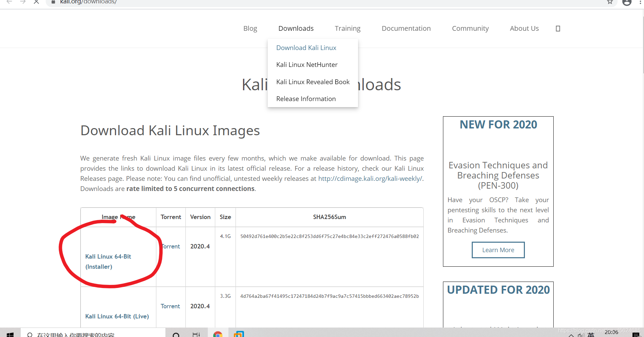Select Kali Linux NetHunter from the menu
Screen dimensions: 644x337
pyautogui.click(x=307, y=65)
